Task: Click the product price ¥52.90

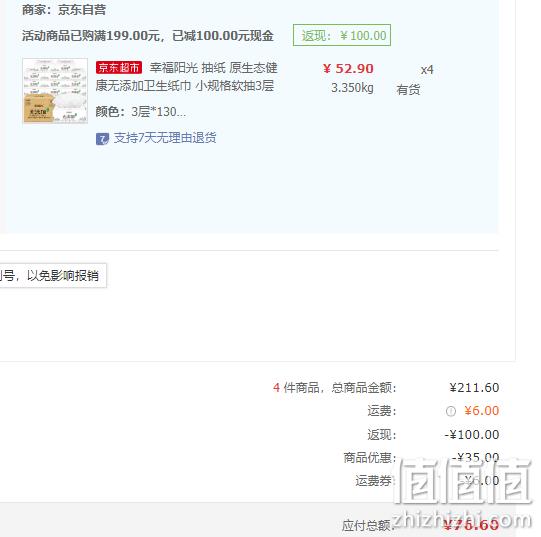Action: coord(348,69)
